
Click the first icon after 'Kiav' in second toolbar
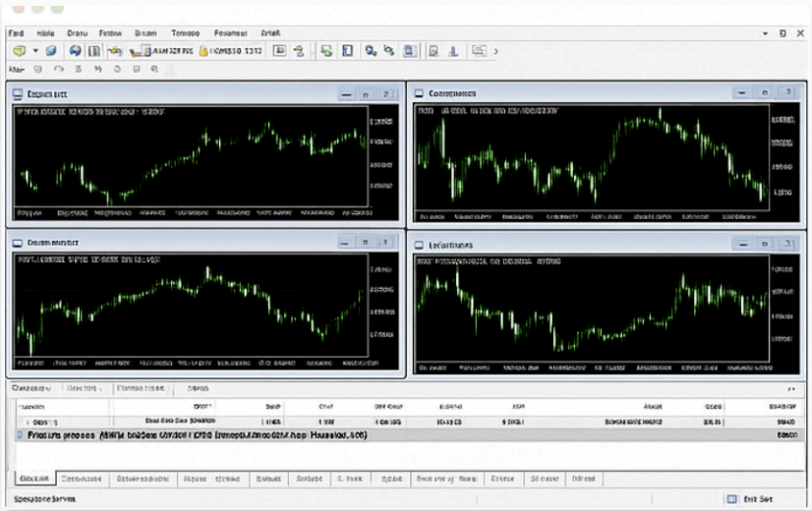coord(38,70)
